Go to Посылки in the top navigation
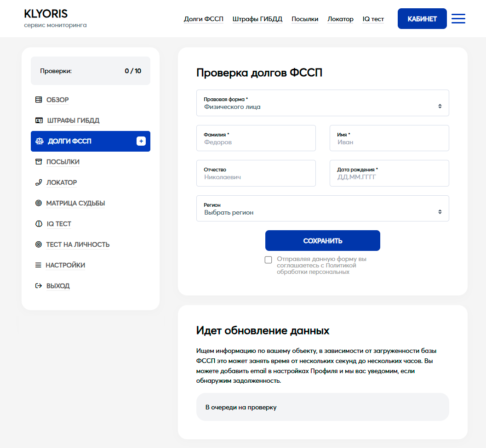 305,19
